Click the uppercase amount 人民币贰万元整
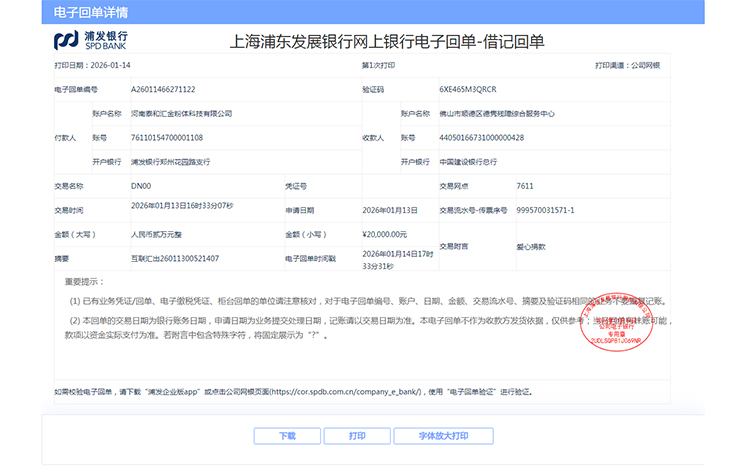This screenshot has height=471, width=750. pyautogui.click(x=158, y=234)
